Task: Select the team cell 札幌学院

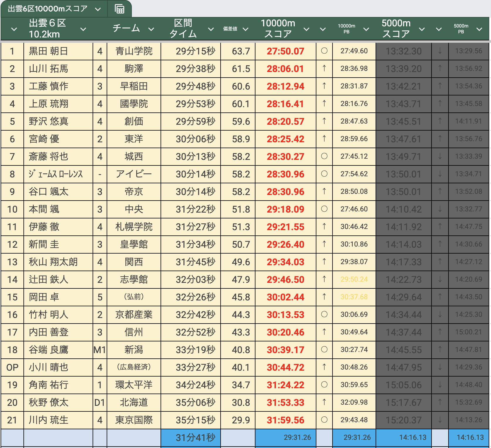Action: [134, 227]
